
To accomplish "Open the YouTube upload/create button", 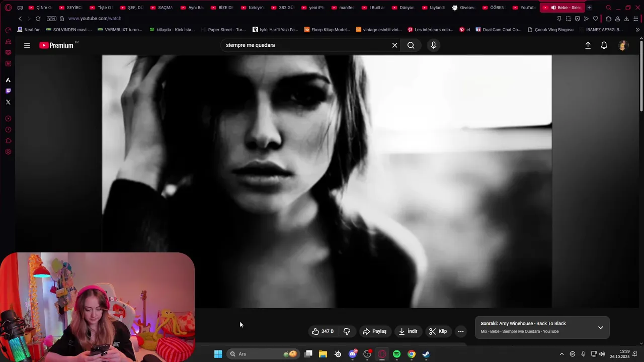I will [588, 45].
